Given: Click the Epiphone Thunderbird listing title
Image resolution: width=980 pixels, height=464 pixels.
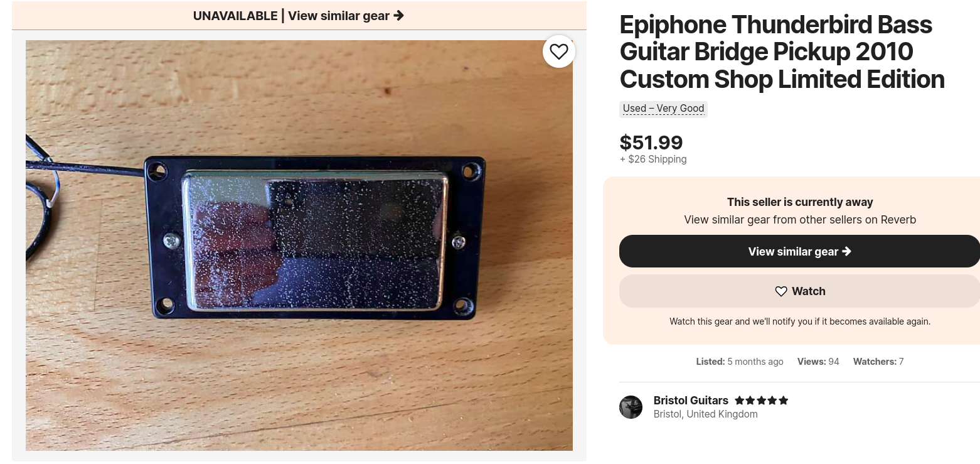Looking at the screenshot, I should pyautogui.click(x=782, y=51).
